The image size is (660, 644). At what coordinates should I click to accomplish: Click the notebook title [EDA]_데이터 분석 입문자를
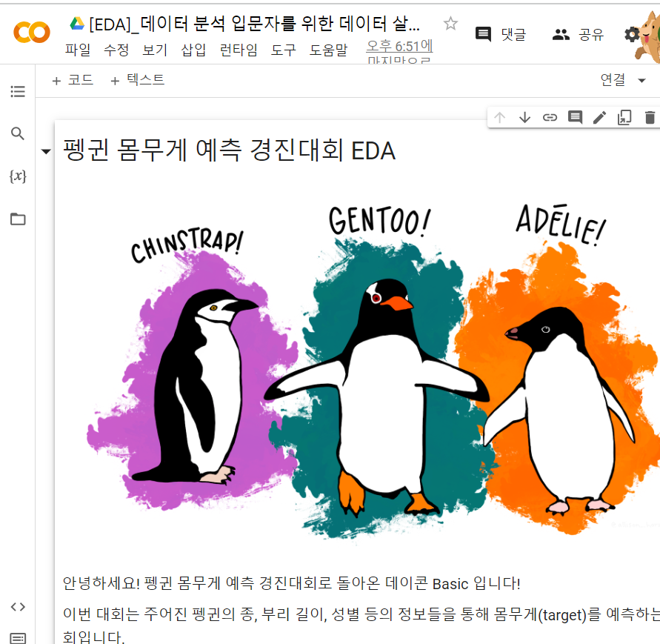tap(255, 24)
